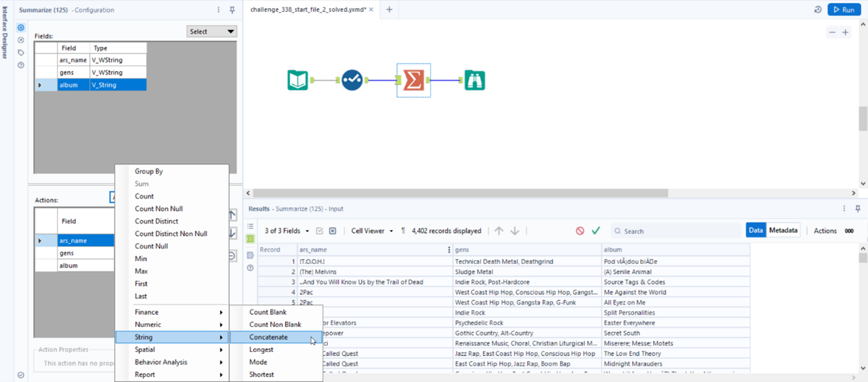This screenshot has height=382, width=868.
Task: Select the blue Select tool node on canvas
Action: 352,80
